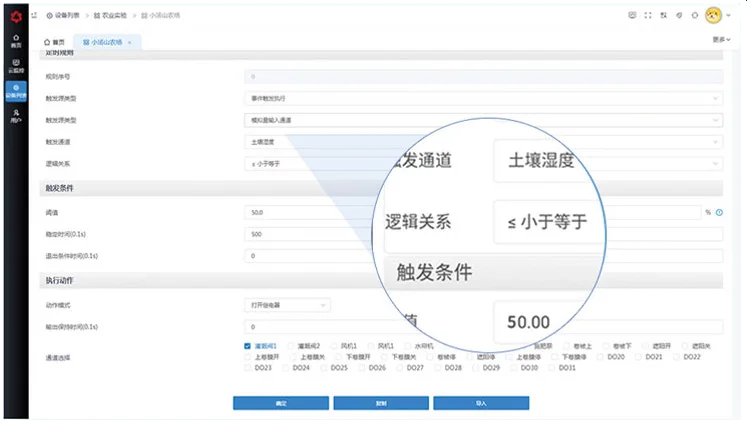Check the 上卷膜开 checkbox
This screenshot has height=423, width=747.
point(247,357)
